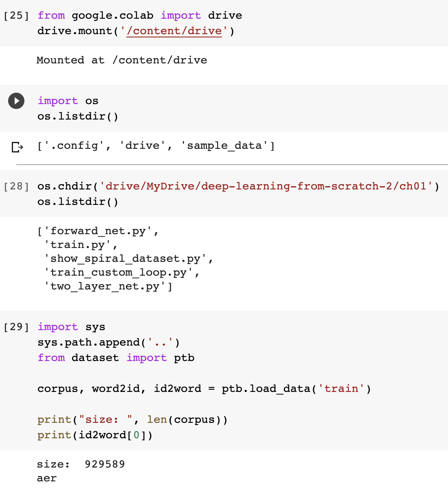The width and height of the screenshot is (448, 496).
Task: Run the cell containing import os
Action: point(16,101)
